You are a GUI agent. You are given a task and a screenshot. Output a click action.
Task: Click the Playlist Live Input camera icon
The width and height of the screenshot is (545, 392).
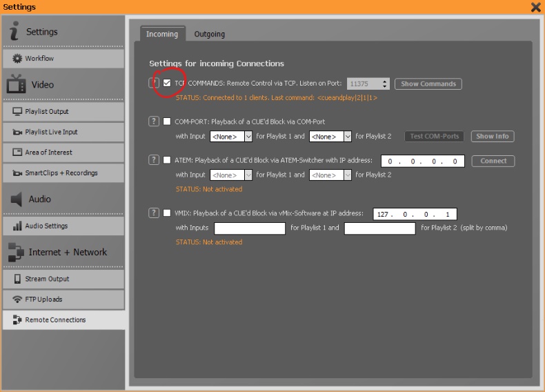tap(17, 132)
